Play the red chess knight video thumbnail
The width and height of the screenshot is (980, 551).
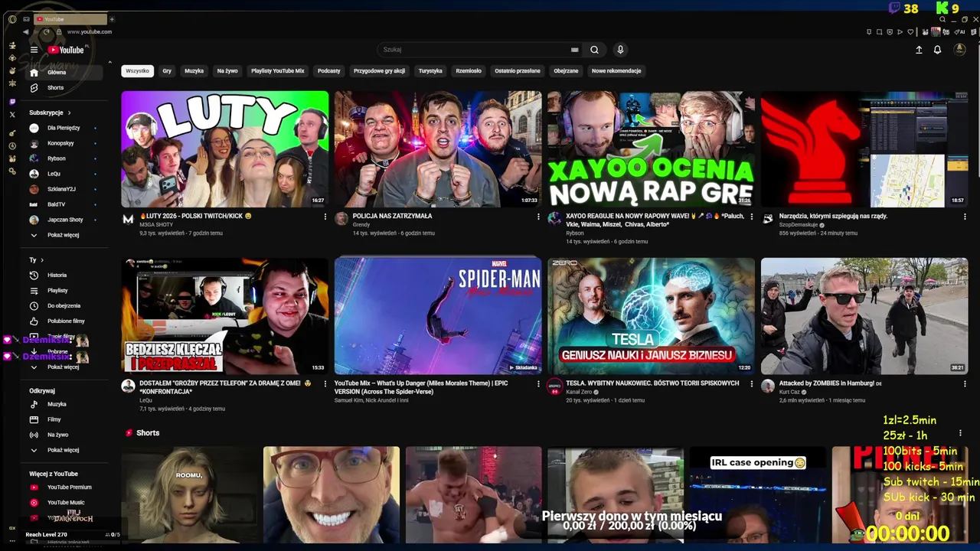pos(864,149)
